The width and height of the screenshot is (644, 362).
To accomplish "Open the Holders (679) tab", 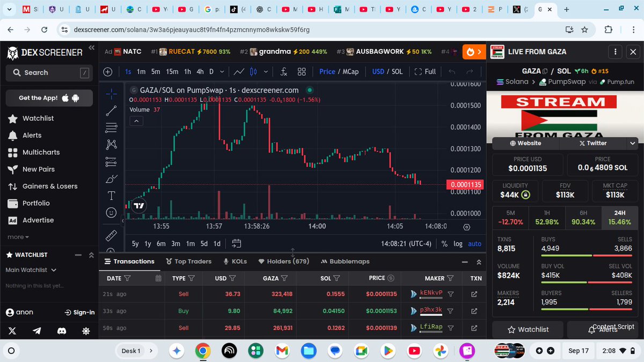I will click(284, 262).
